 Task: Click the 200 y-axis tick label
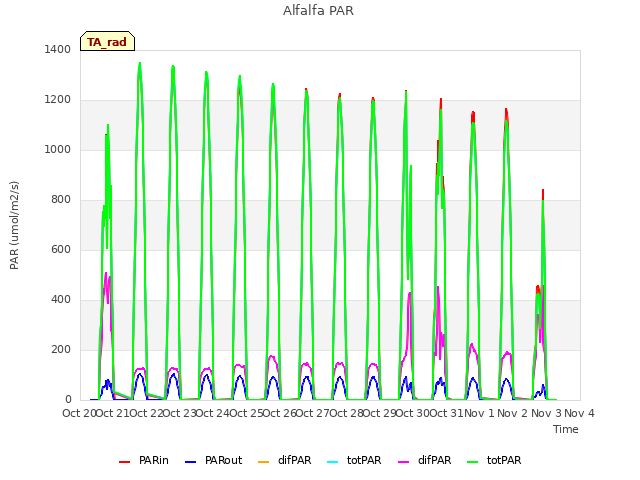pos(61,350)
